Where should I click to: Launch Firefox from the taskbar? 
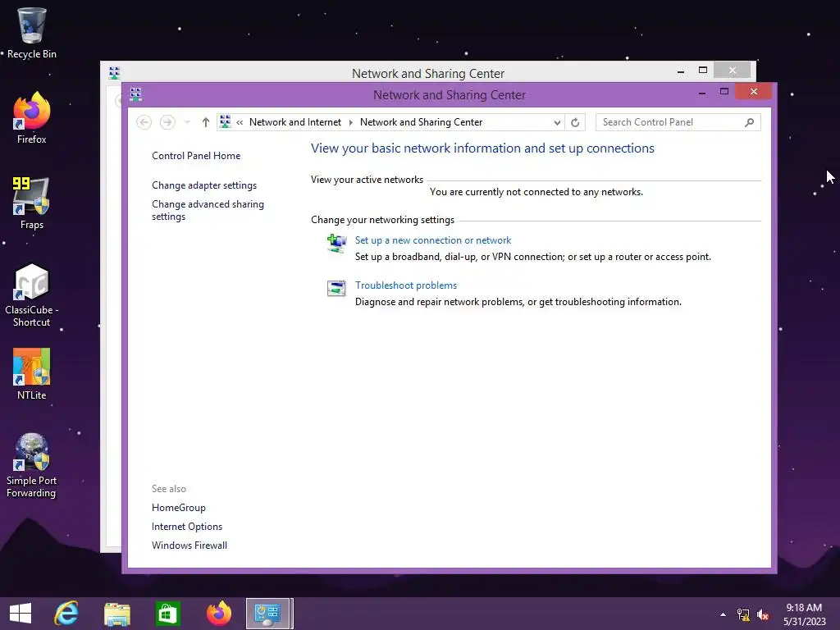pos(218,614)
